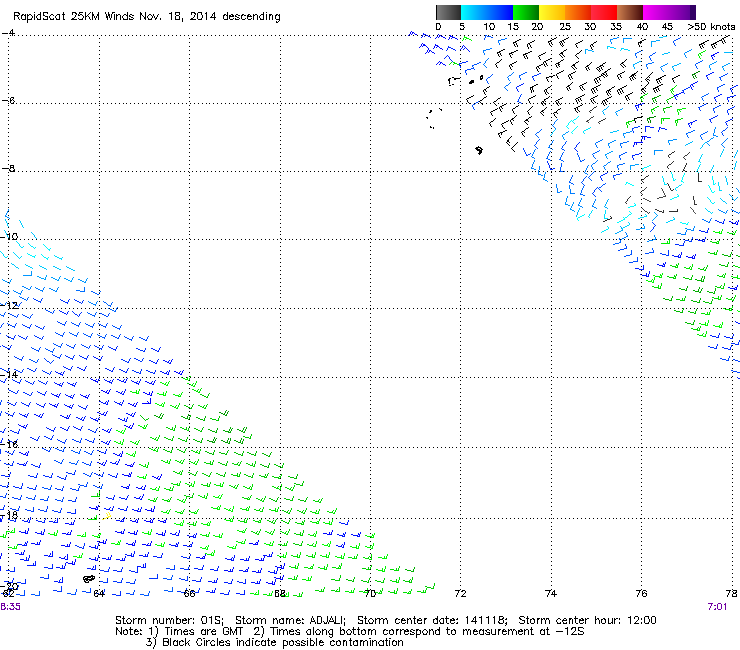Click the orange 25-30 knots legend segment

[x=578, y=12]
